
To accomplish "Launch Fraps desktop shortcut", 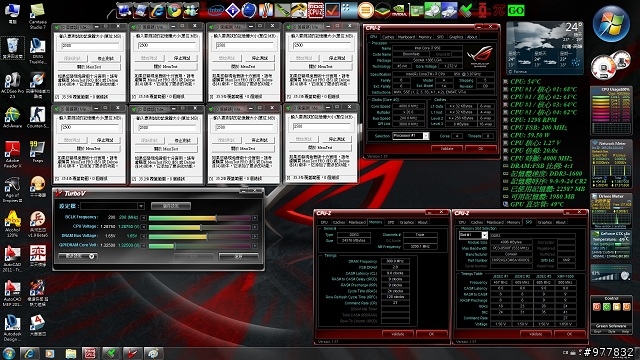I will coord(38,152).
